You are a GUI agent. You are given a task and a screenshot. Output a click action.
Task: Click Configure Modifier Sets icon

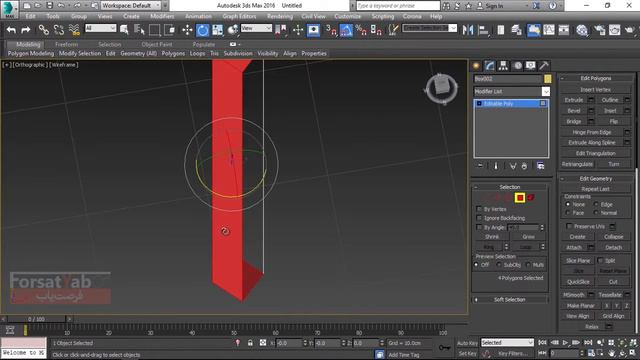point(540,166)
